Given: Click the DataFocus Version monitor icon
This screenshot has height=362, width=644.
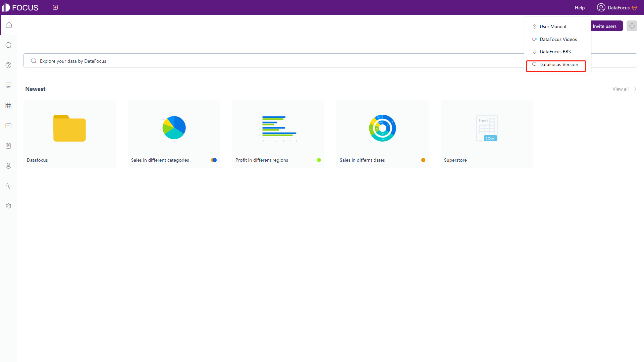Looking at the screenshot, I should click(534, 64).
